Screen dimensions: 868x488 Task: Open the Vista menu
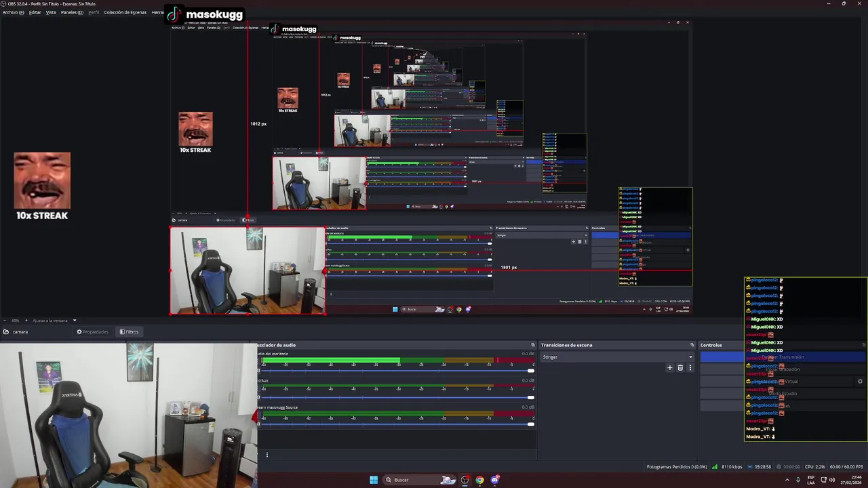51,12
